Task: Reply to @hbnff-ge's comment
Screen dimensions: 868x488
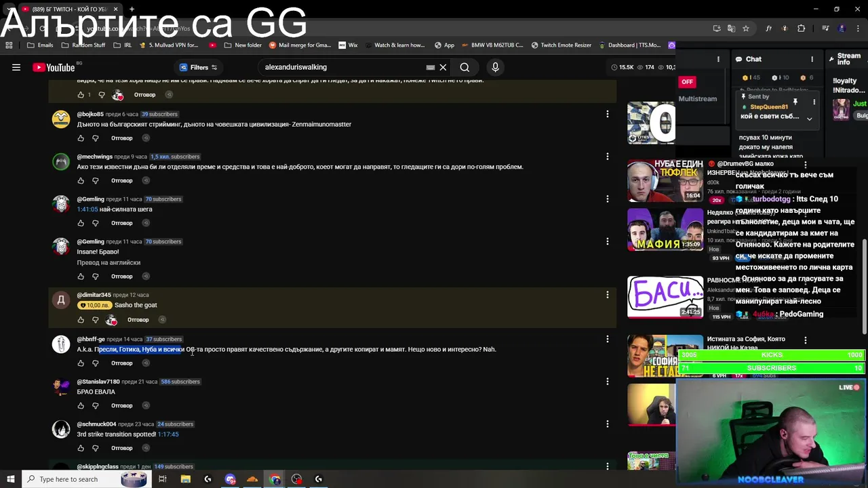Action: [x=122, y=363]
